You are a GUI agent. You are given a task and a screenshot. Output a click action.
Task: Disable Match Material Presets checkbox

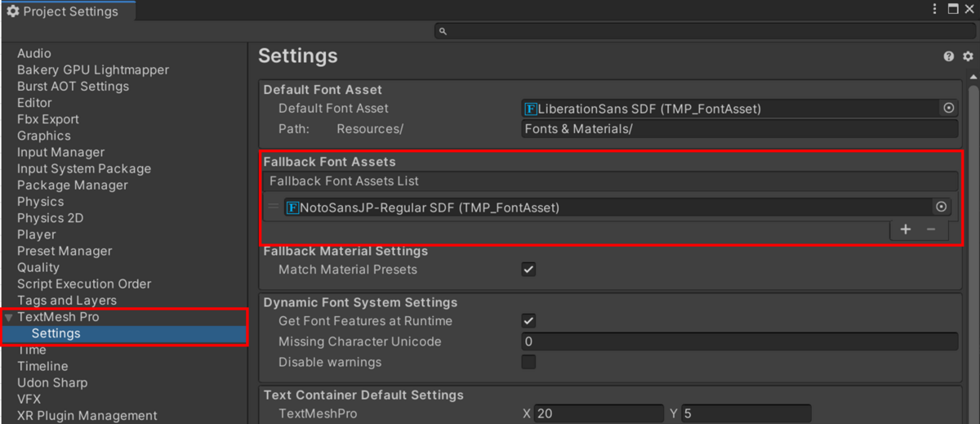[528, 270]
